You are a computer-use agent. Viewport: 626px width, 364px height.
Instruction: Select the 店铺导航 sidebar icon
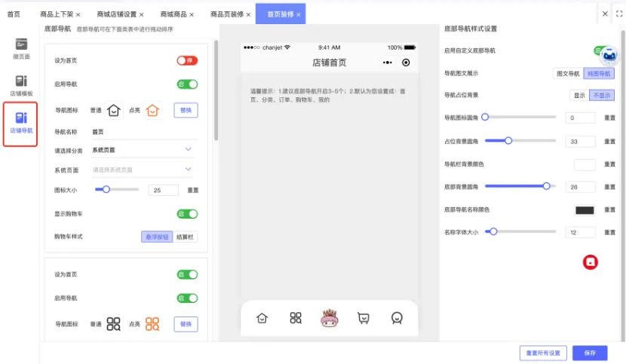[21, 122]
